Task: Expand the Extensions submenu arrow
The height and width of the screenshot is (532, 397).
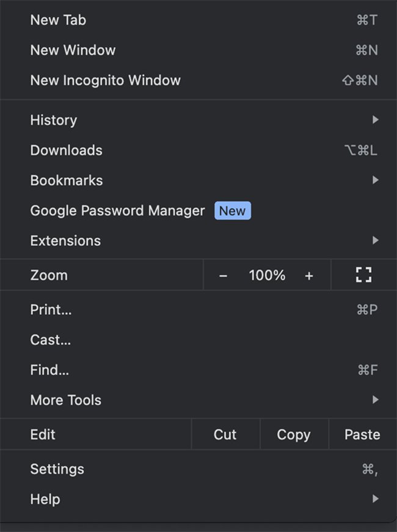Action: [x=375, y=241]
